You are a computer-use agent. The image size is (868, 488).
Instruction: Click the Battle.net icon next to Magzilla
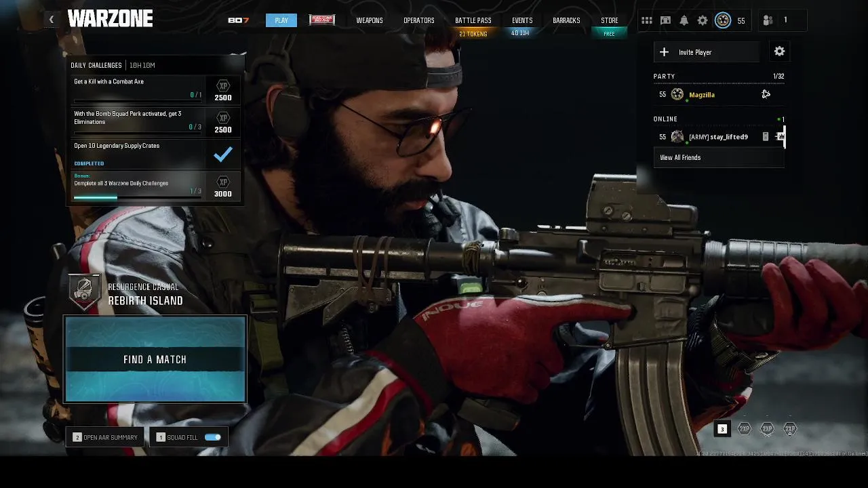766,94
